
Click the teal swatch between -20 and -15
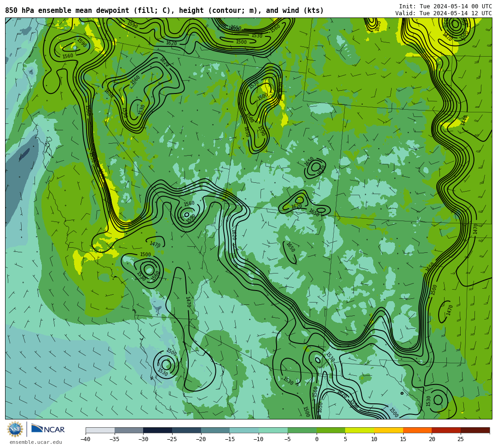point(215,430)
